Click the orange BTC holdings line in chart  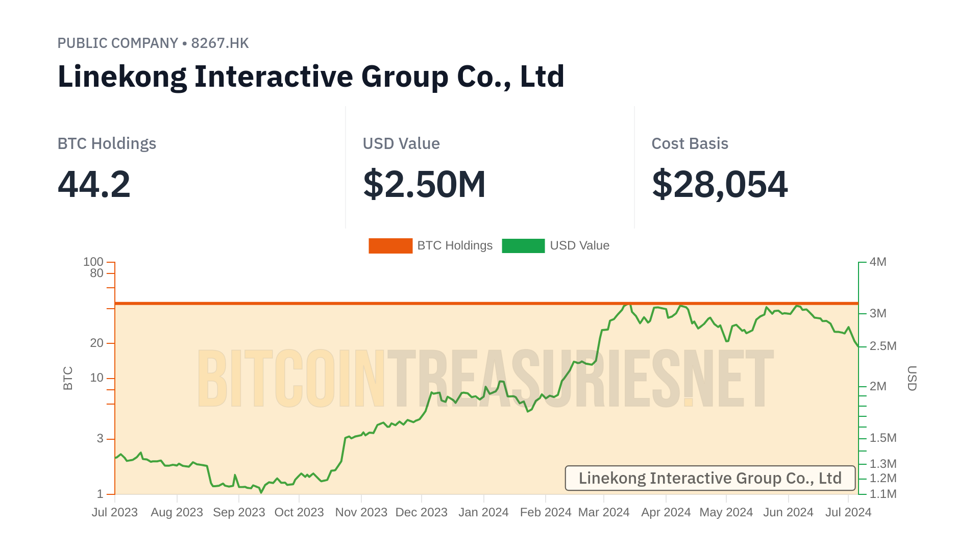(357, 304)
